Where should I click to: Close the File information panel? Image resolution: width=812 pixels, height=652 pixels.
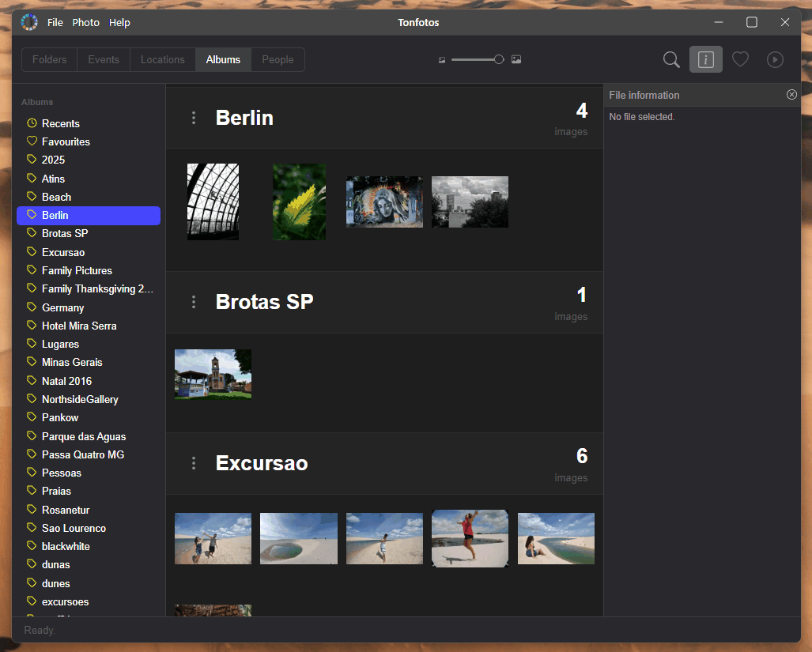(x=791, y=94)
